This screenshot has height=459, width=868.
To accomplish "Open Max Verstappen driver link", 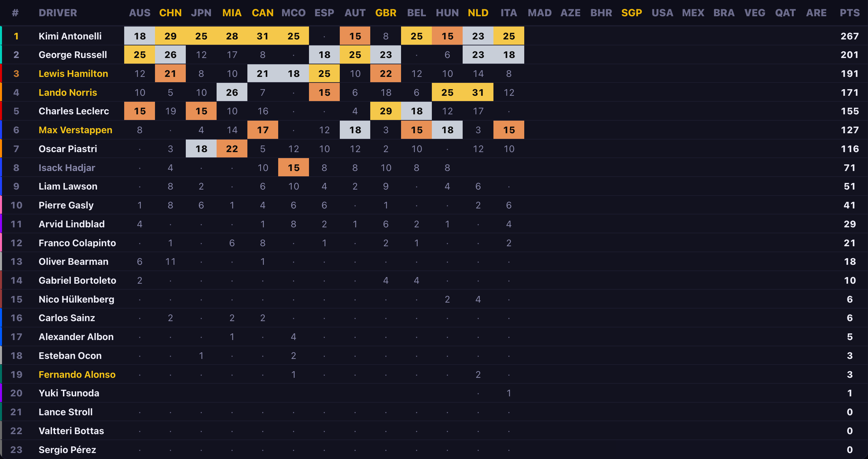I will (x=75, y=130).
